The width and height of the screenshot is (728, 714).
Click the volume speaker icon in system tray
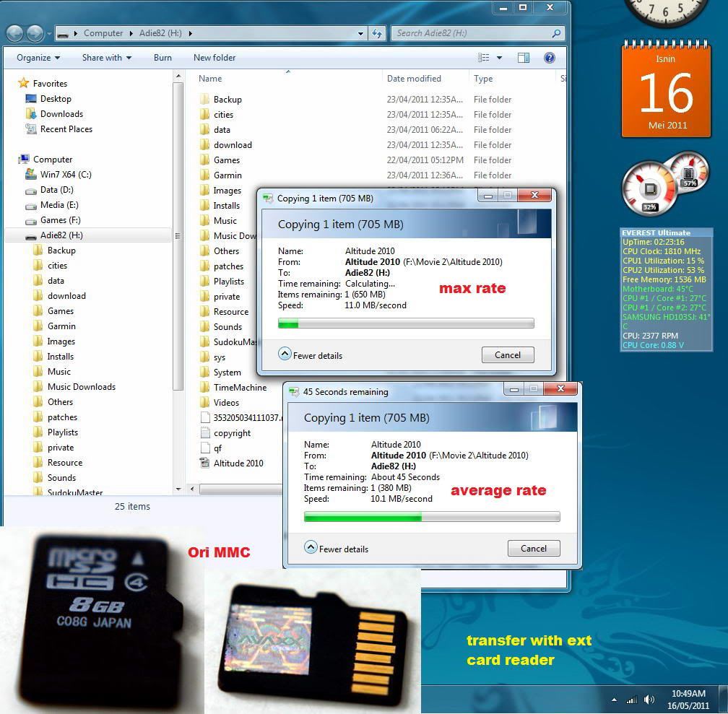pyautogui.click(x=649, y=699)
